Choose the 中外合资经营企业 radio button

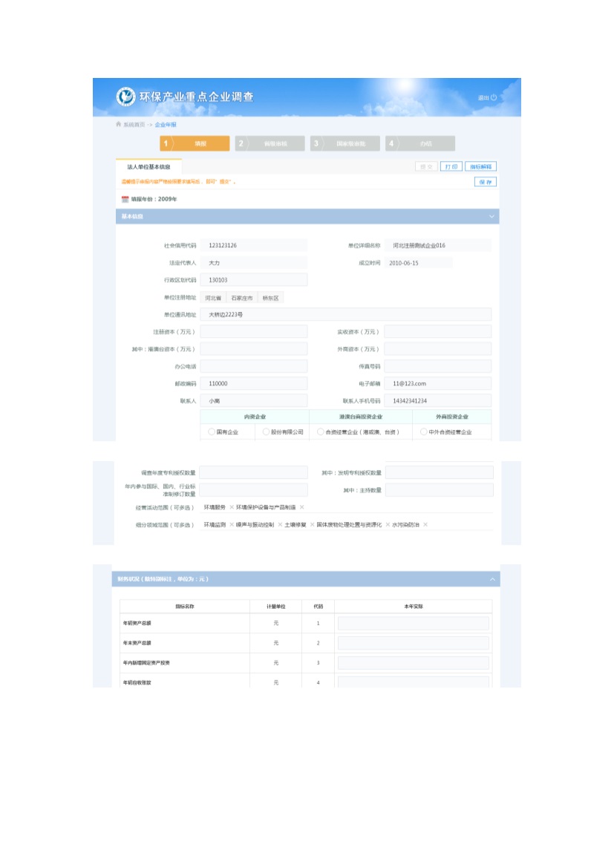424,431
